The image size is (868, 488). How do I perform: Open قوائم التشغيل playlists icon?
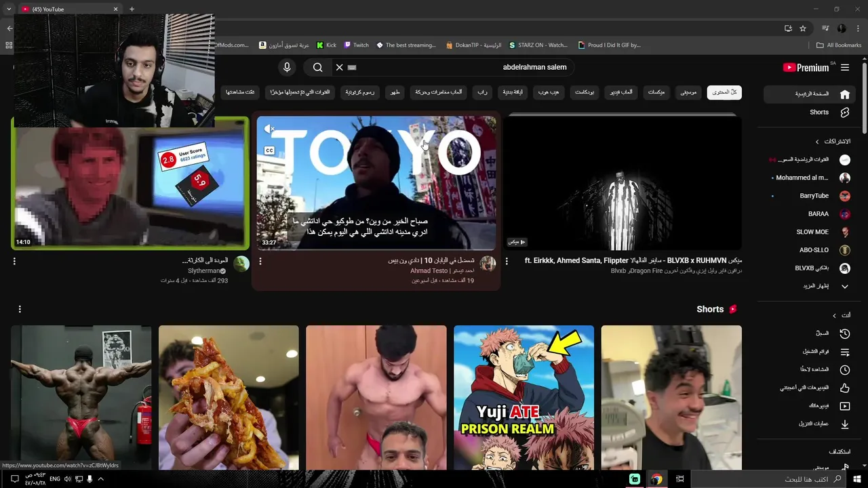(844, 352)
